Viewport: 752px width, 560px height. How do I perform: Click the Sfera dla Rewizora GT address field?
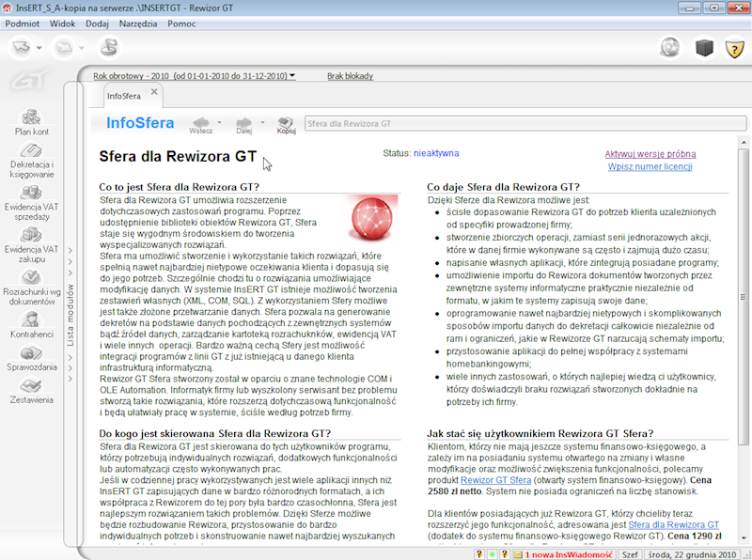click(517, 123)
